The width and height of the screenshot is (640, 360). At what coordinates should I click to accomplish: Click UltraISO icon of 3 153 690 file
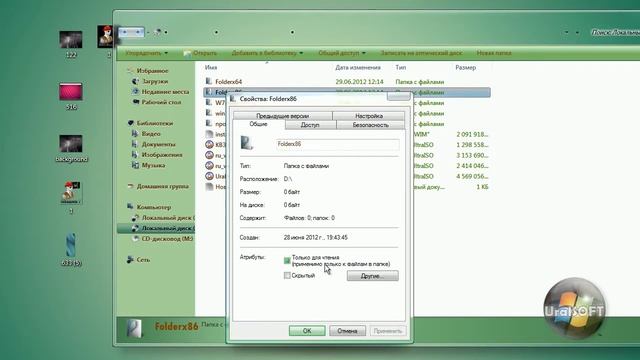[x=209, y=155]
